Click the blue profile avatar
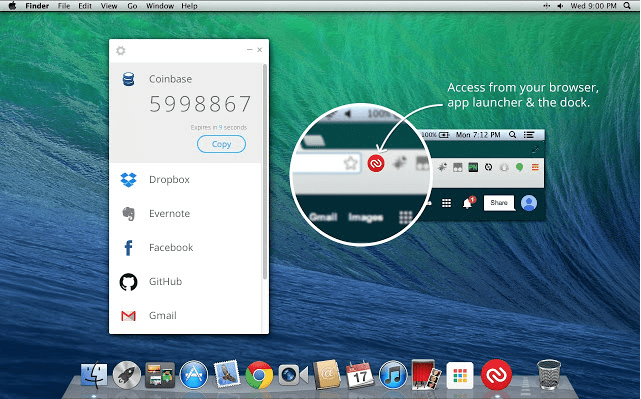The width and height of the screenshot is (641, 399). 529,203
